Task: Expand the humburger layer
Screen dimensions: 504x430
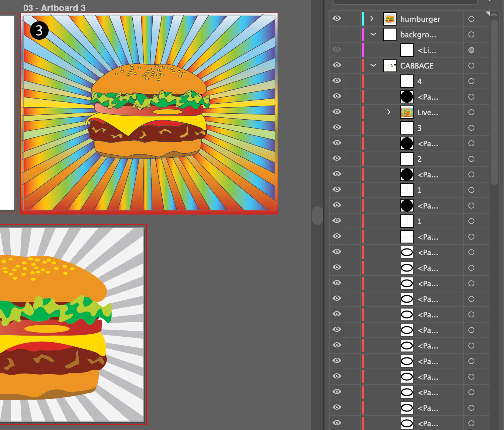Action: (372, 19)
